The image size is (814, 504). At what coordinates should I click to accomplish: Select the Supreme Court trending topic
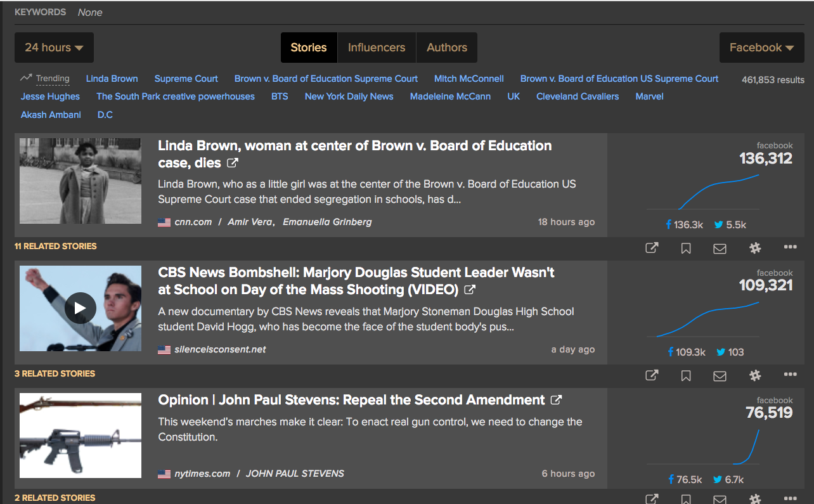(x=186, y=79)
